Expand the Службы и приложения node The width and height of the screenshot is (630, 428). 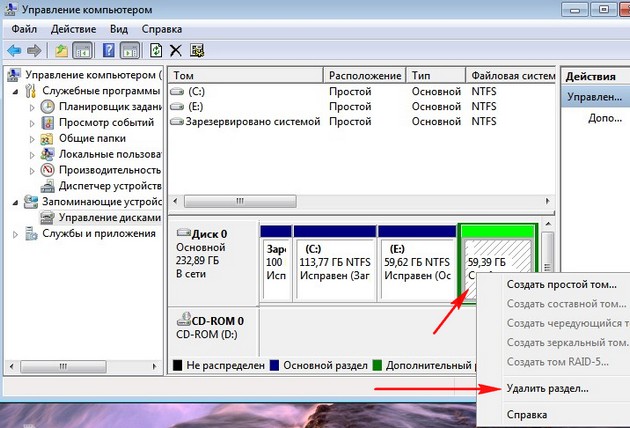16,234
